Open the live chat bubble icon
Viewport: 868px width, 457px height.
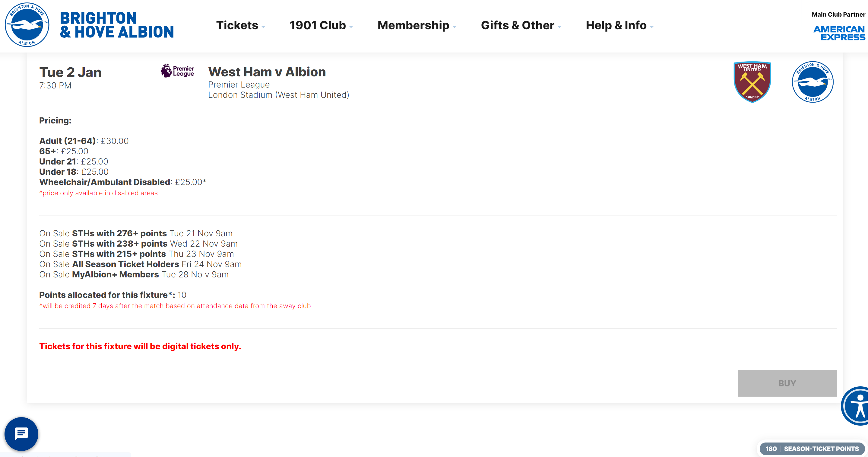click(21, 434)
